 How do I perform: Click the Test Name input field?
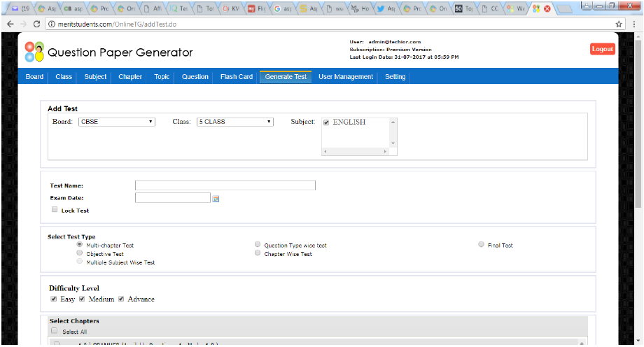(x=225, y=185)
